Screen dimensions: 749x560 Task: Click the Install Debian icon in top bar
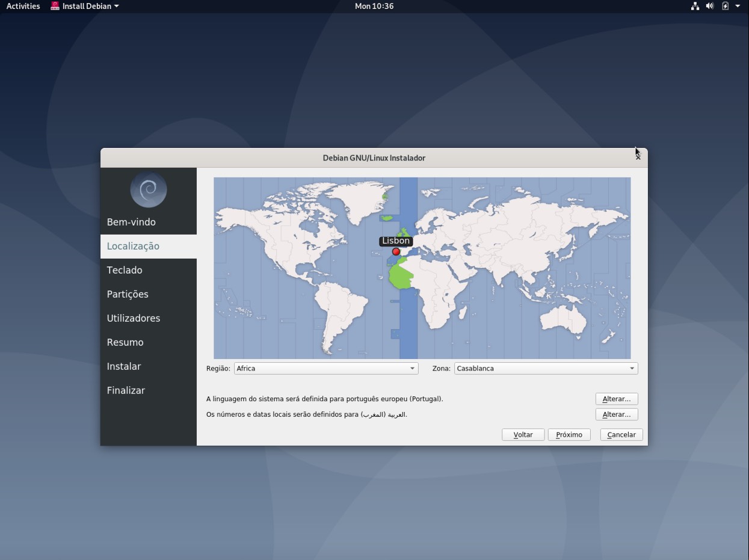pyautogui.click(x=55, y=6)
